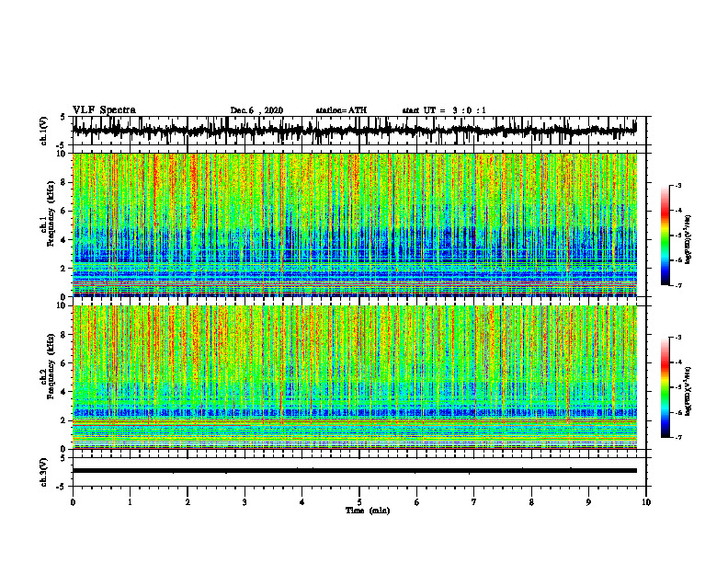
Task: Click the "6" tick on the time axis
Action: (417, 502)
